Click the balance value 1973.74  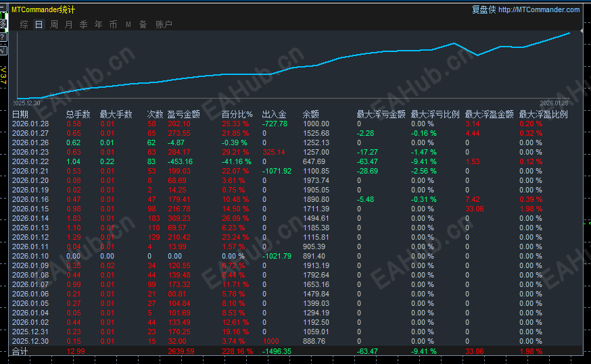[316, 180]
